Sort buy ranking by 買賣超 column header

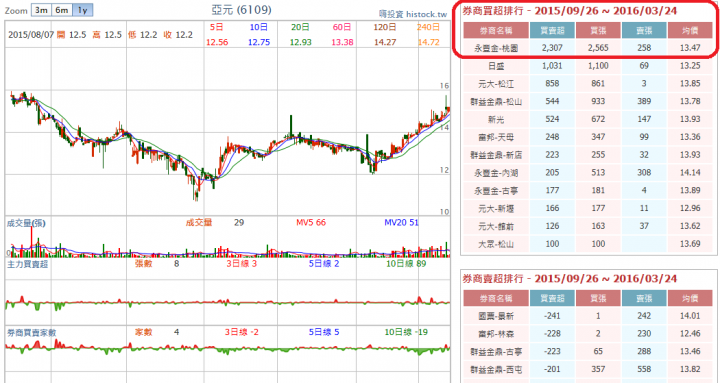tap(552, 31)
